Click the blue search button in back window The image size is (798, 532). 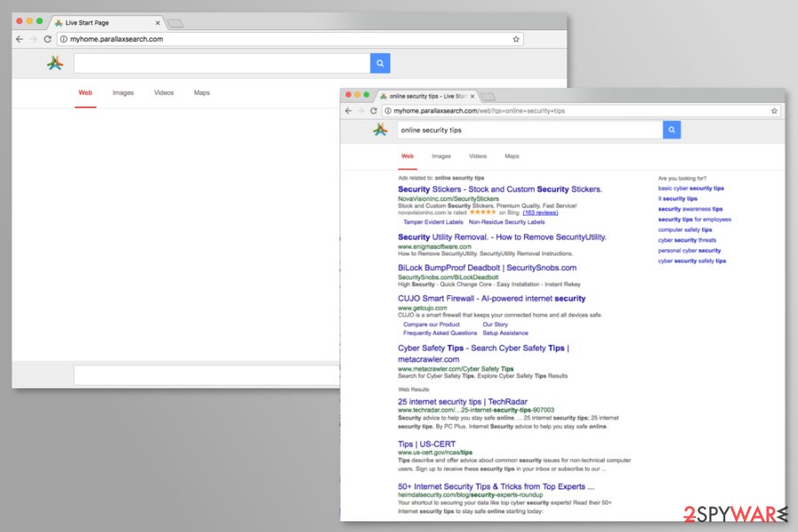click(380, 63)
